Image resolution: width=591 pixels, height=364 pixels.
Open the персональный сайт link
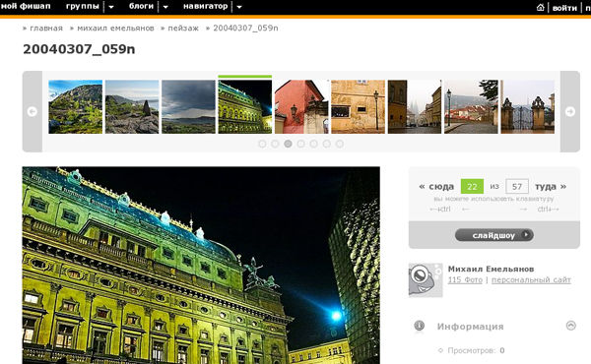pos(531,280)
